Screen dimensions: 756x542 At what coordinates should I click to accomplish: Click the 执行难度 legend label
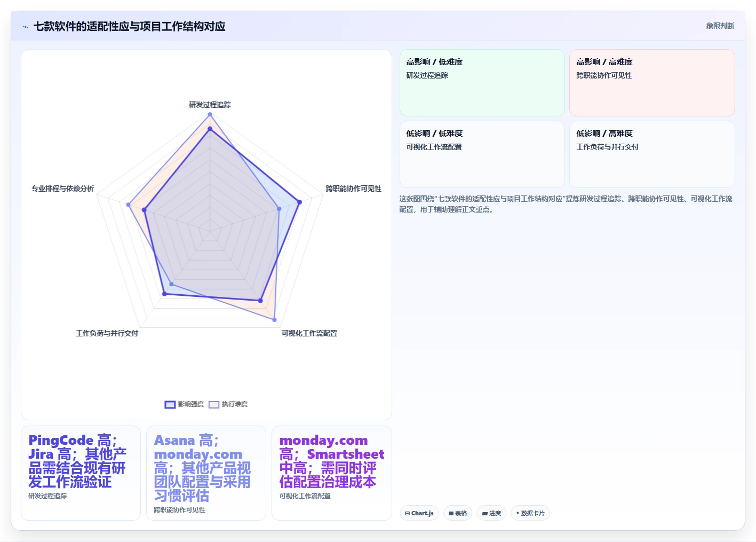coord(235,404)
